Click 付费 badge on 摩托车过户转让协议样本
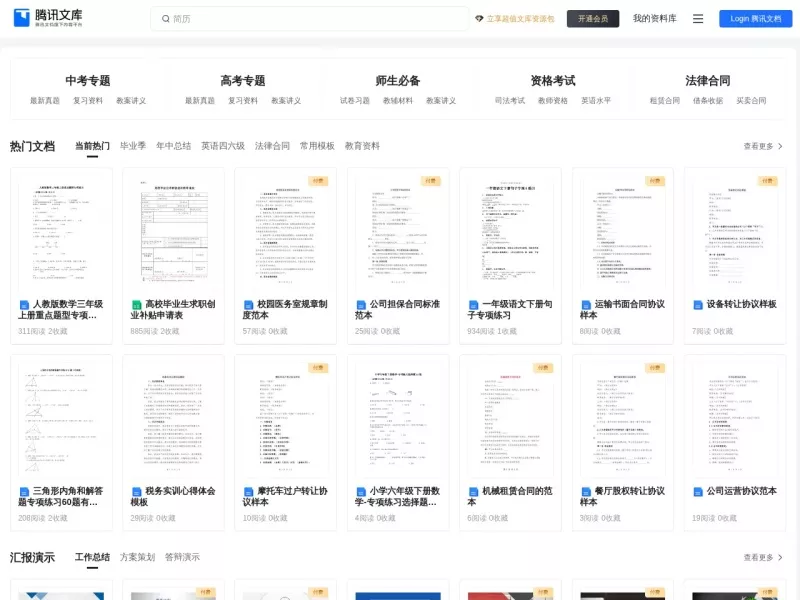The image size is (800, 600). click(318, 367)
